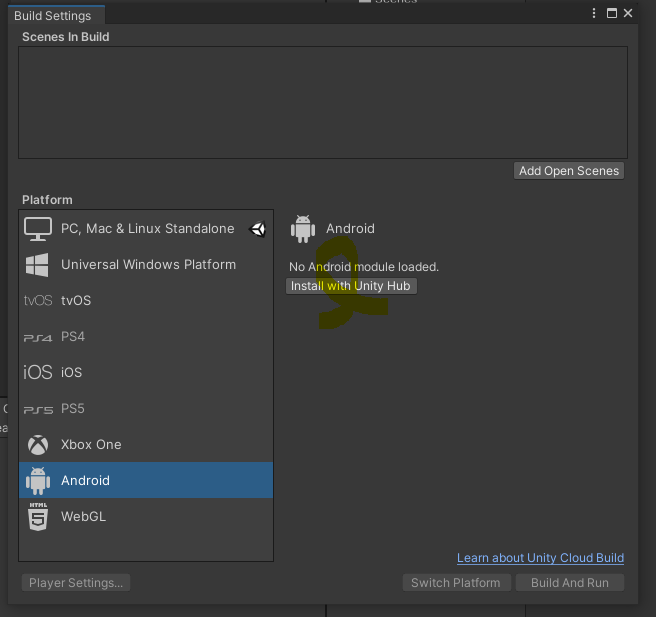Click the PS4 platform logo icon
This screenshot has width=656, height=617.
tap(38, 337)
